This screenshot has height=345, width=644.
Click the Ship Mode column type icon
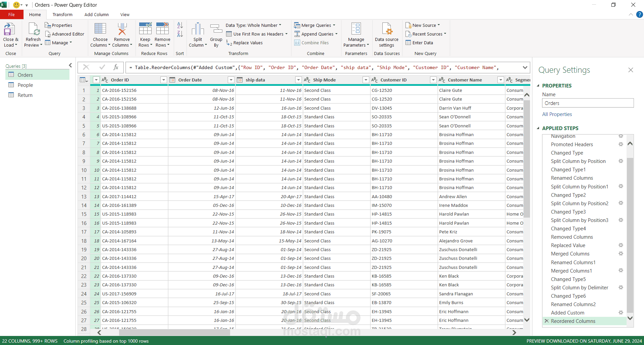click(x=307, y=80)
